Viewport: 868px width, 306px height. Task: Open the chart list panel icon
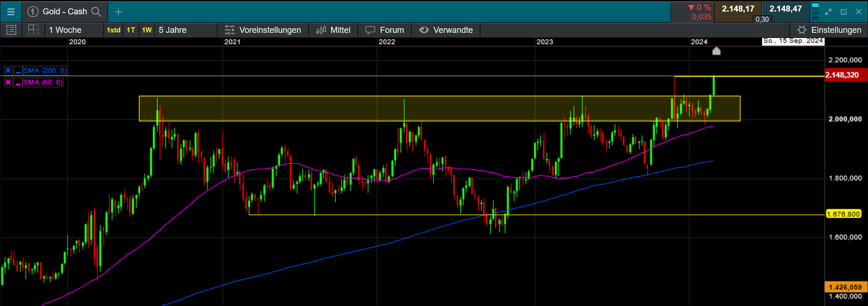point(12,30)
